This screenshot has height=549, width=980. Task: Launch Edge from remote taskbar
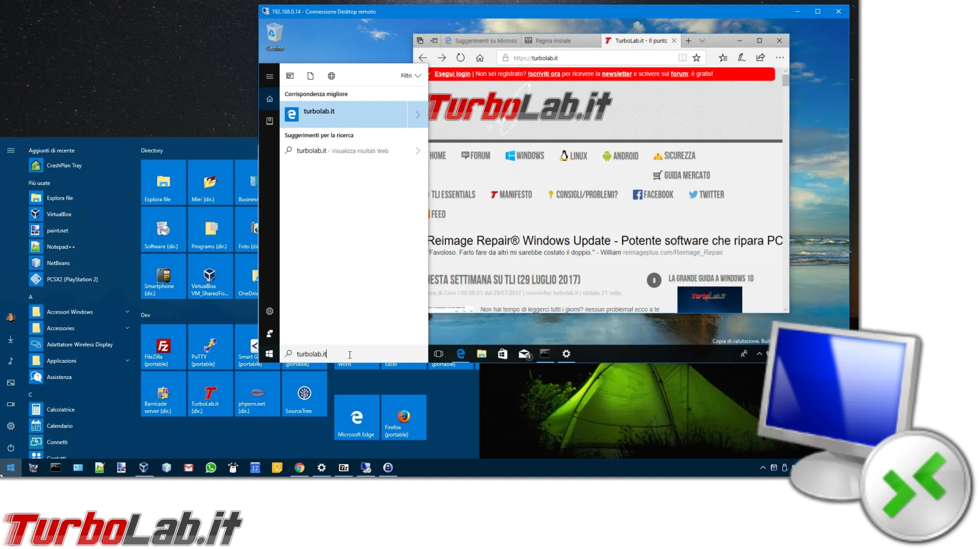(x=460, y=354)
